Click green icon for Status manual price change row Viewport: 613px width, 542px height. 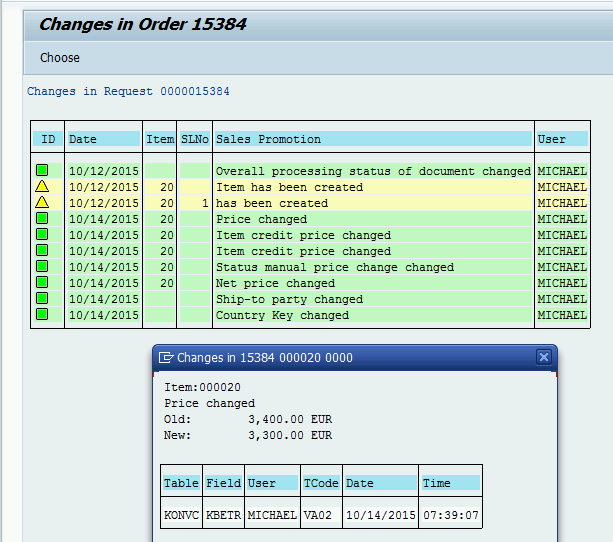42,267
